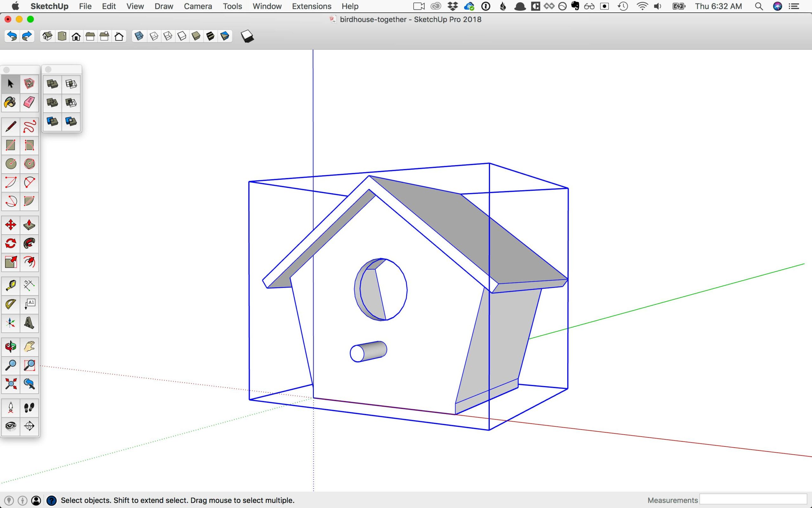
Task: Open macOS Spotlight search
Action: pos(759,6)
